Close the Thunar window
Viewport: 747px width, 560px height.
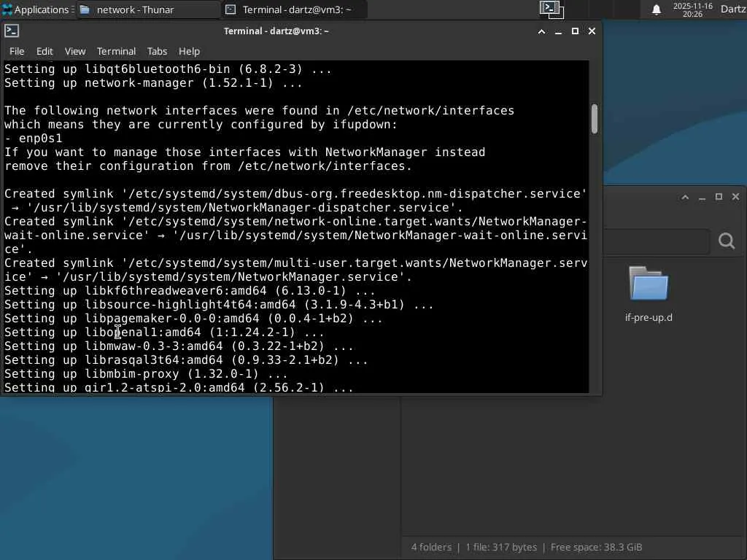[x=735, y=197]
